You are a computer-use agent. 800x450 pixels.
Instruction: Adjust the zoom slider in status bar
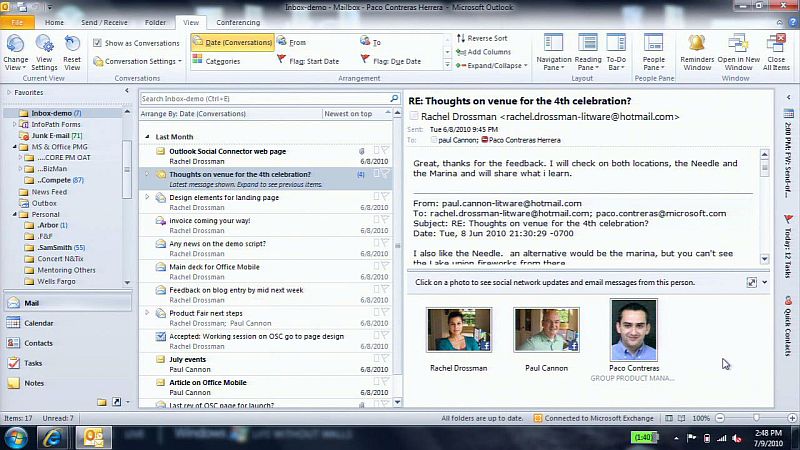click(756, 418)
